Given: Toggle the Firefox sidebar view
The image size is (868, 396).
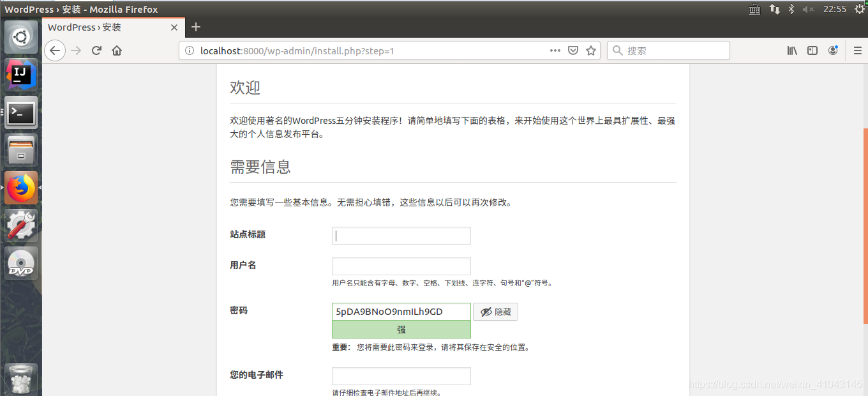Looking at the screenshot, I should coord(812,50).
